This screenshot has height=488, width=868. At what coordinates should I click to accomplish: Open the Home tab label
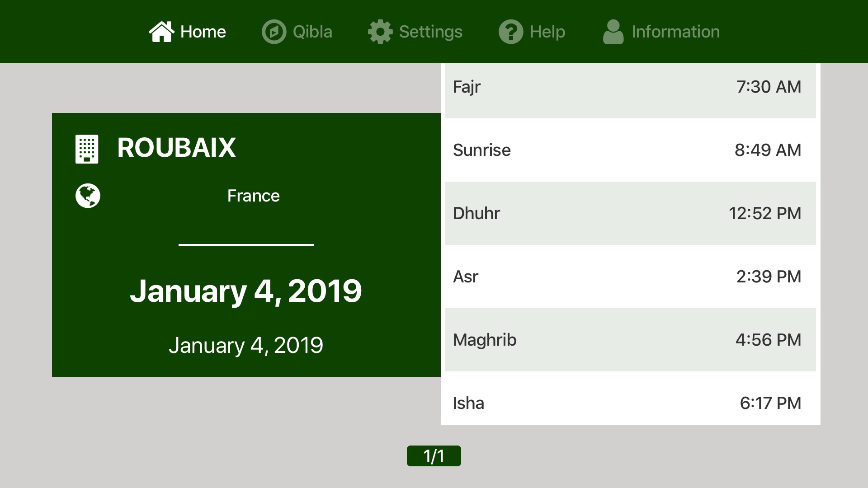coord(203,32)
